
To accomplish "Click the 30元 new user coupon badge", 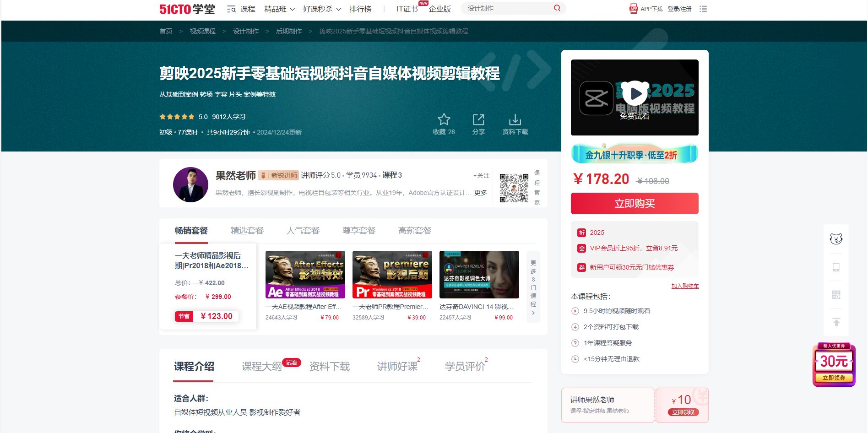I will pos(834,364).
